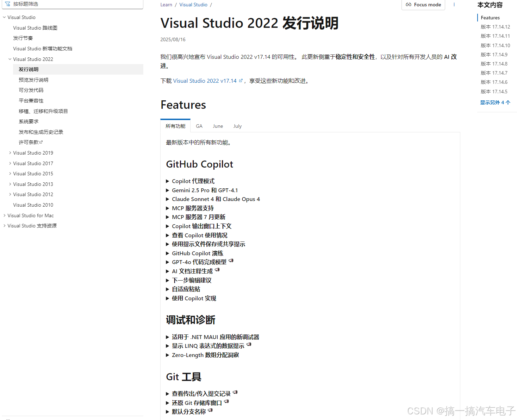Viewport: 517px width, 420px height.
Task: Expand the 使用 Copilot 实现 section
Action: coord(191,299)
